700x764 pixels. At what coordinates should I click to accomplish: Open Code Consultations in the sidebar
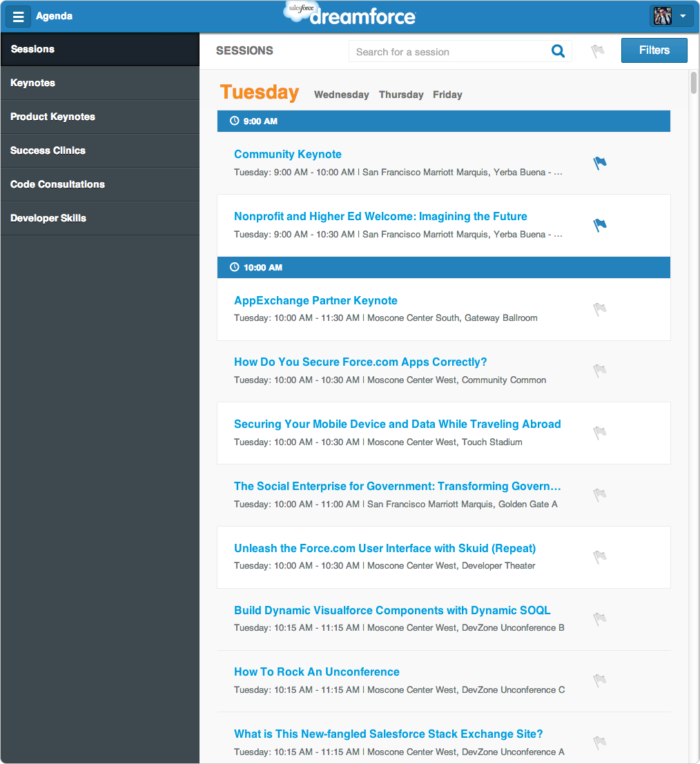tap(100, 185)
